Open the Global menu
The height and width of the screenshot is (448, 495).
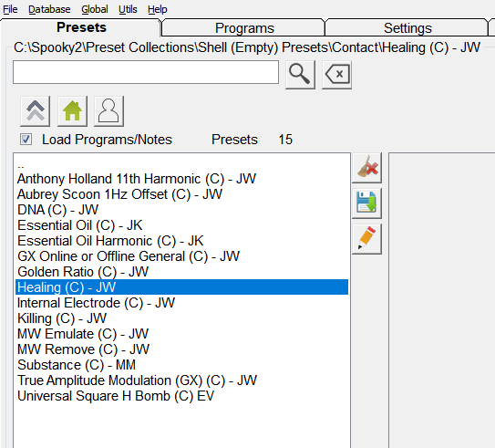(95, 9)
